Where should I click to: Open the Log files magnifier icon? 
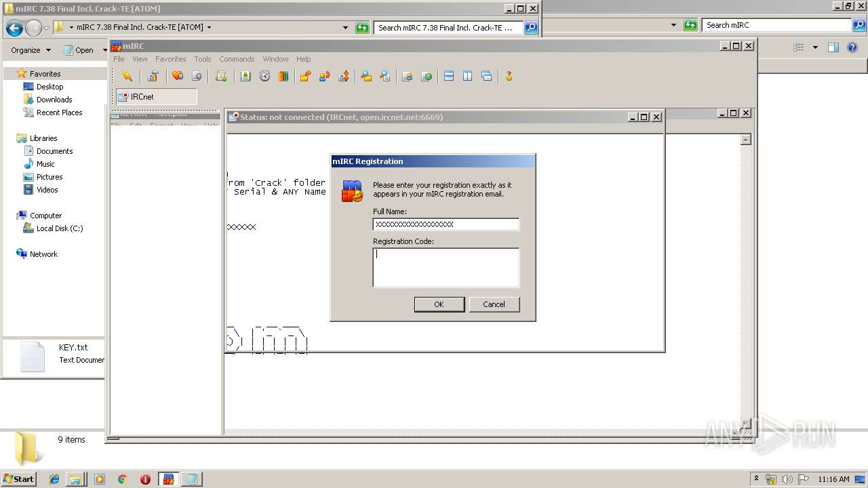click(x=385, y=76)
